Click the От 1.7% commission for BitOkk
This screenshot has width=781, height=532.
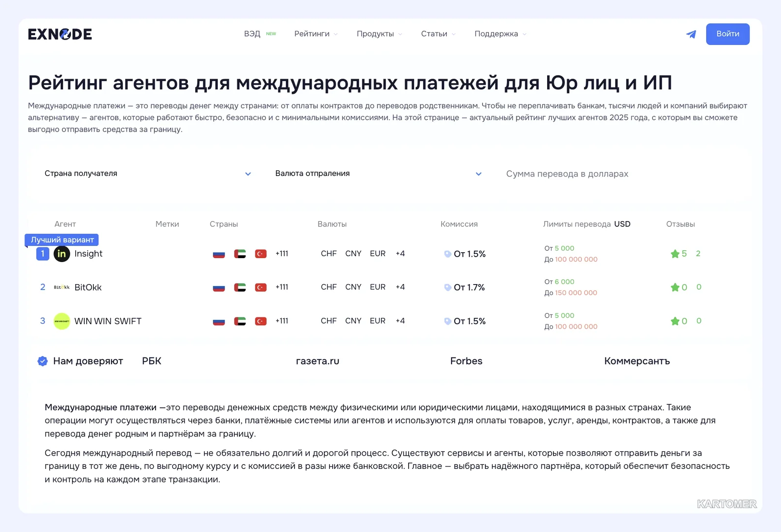click(x=469, y=288)
